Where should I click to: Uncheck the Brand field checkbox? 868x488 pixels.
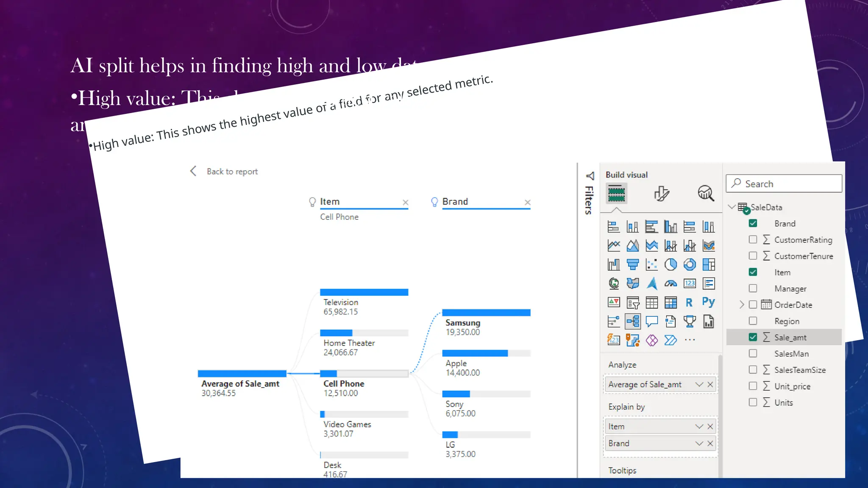pos(753,223)
